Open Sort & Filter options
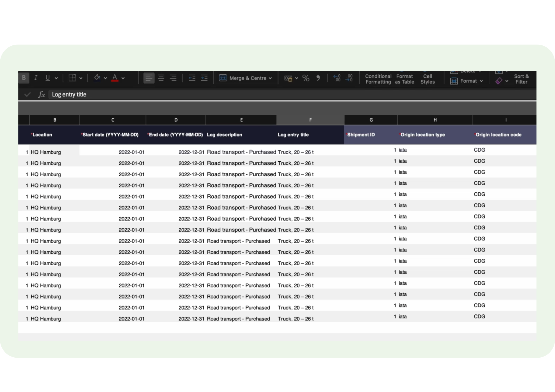The width and height of the screenshot is (555, 392). click(x=521, y=79)
